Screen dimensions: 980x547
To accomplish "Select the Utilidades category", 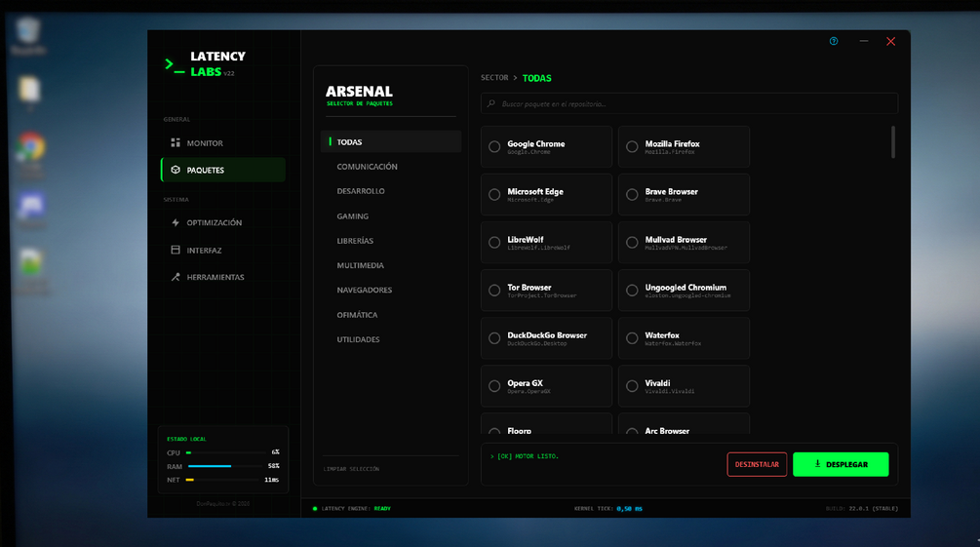I will click(391, 339).
